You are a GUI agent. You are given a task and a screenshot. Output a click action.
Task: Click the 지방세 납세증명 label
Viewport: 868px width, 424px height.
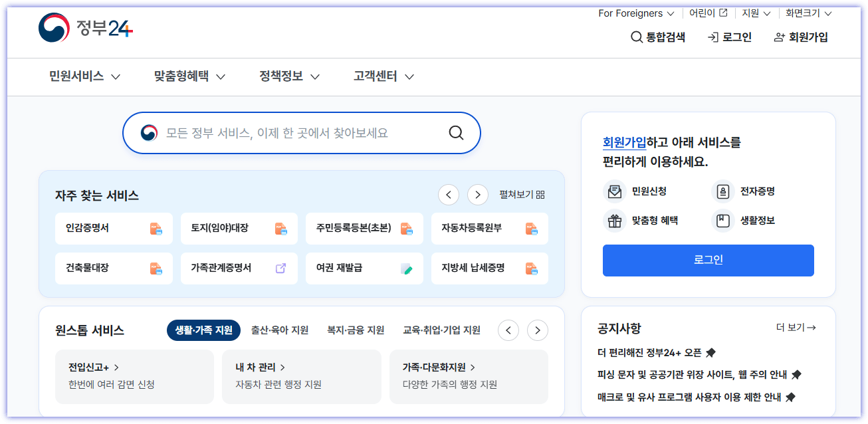pyautogui.click(x=473, y=268)
